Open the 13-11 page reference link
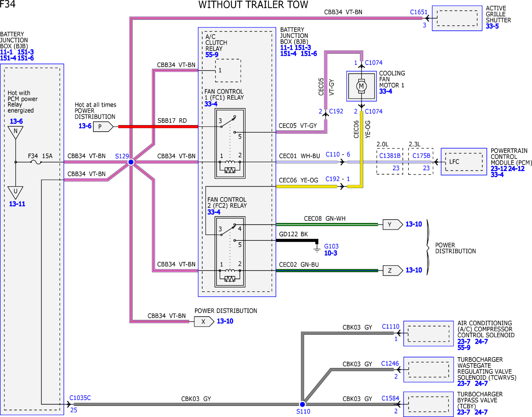The height and width of the screenshot is (417, 532). [x=17, y=204]
